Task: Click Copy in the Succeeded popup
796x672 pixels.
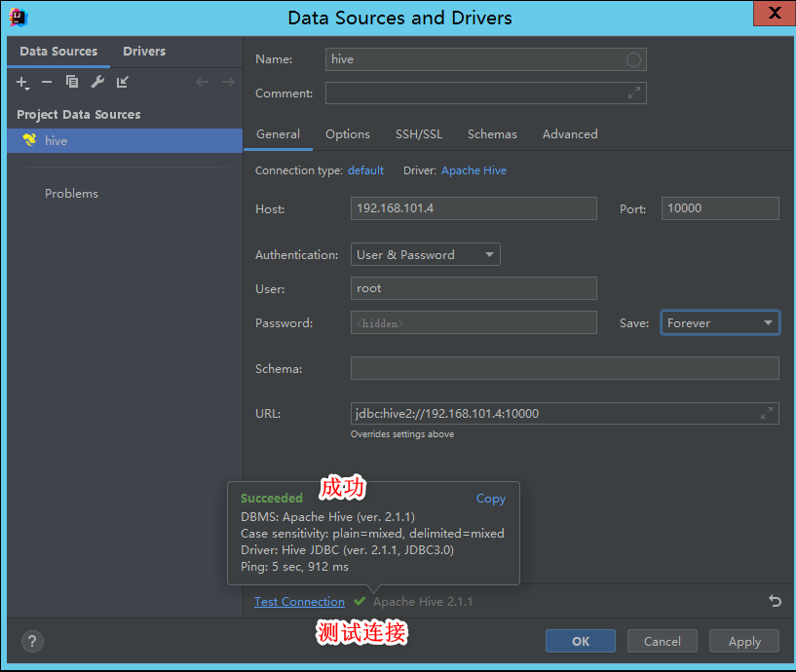Action: (490, 499)
